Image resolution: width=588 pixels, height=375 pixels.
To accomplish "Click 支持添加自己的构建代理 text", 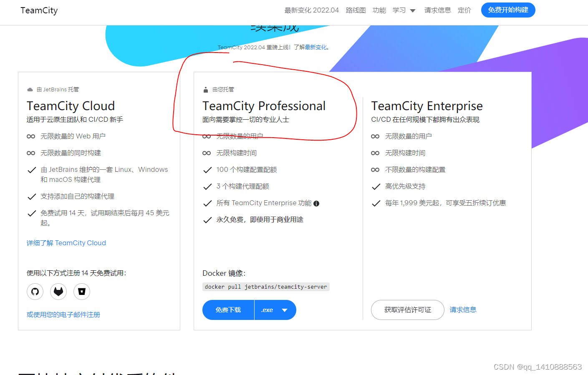I will pyautogui.click(x=78, y=196).
